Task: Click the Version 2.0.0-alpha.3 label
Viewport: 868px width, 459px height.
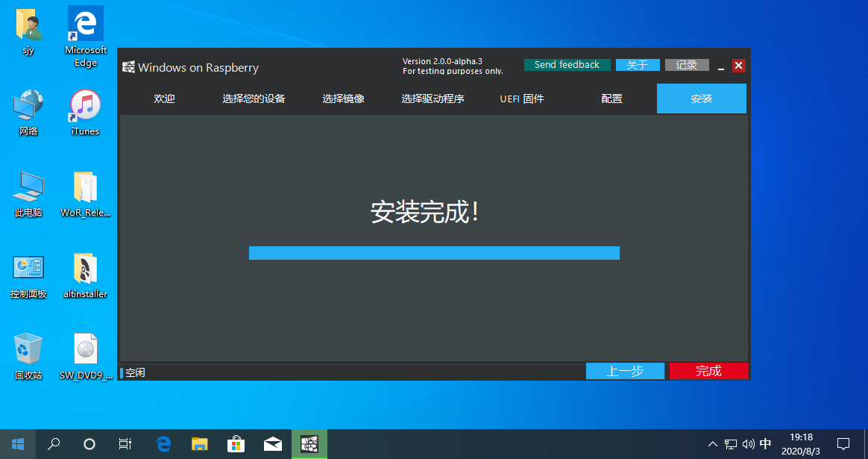Action: pos(442,61)
